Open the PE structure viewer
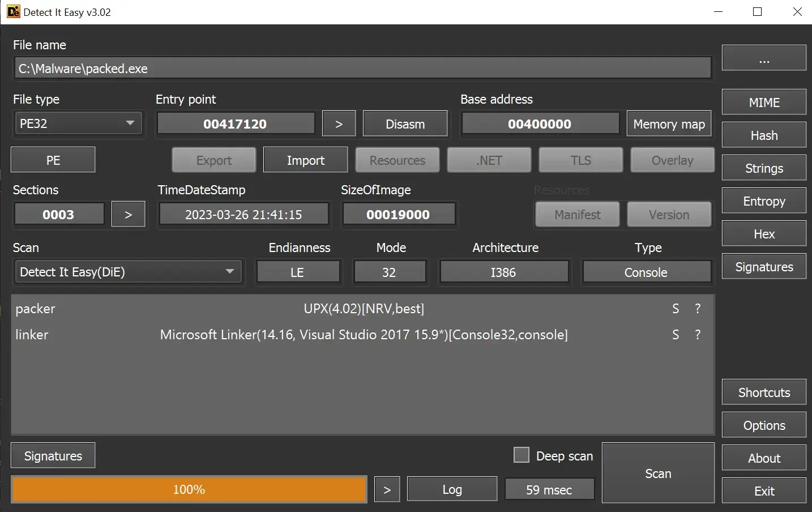This screenshot has height=512, width=812. 53,160
